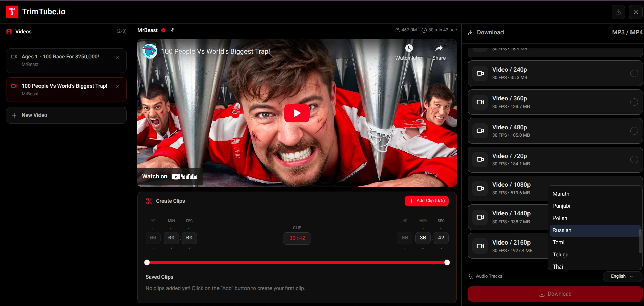
Task: Click the right handle of clip range slider
Action: (447, 263)
